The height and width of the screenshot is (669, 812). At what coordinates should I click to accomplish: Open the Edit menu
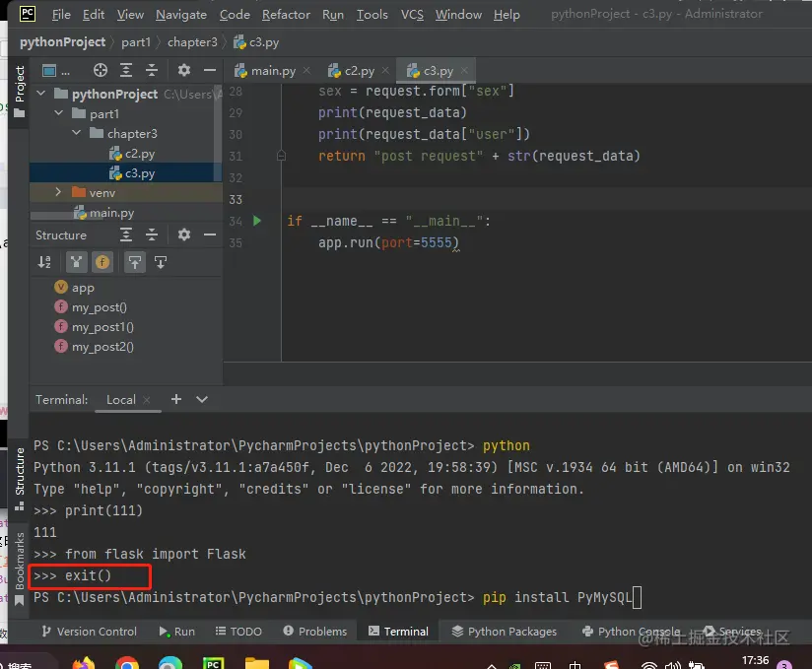tap(94, 15)
